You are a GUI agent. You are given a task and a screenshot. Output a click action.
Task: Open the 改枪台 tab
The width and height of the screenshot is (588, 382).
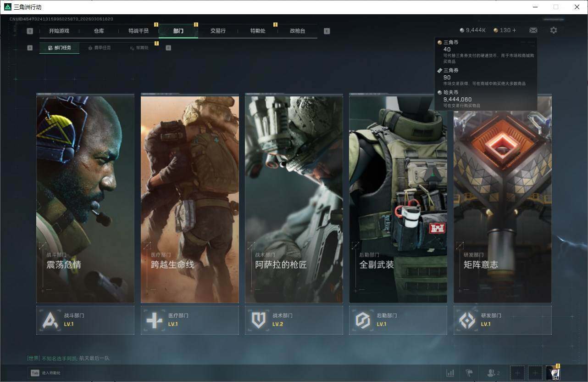(x=297, y=31)
